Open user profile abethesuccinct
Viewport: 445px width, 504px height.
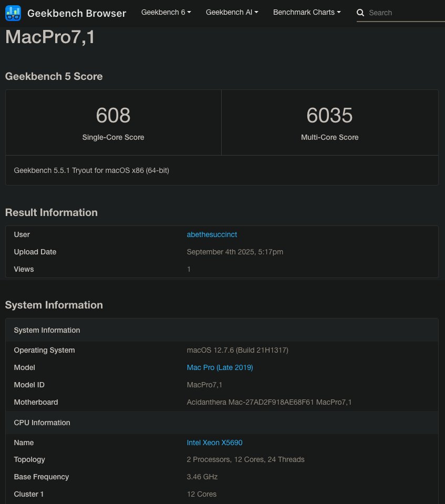212,234
